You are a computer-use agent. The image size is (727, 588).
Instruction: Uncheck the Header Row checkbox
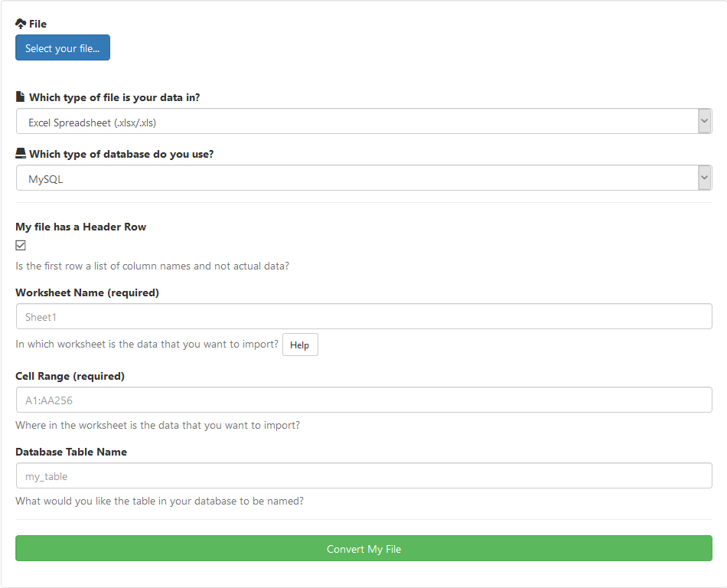tap(21, 245)
